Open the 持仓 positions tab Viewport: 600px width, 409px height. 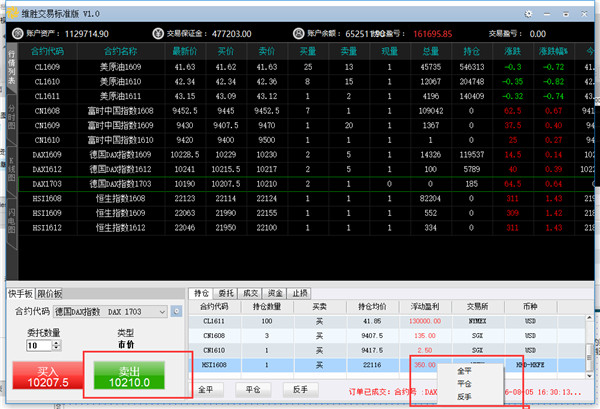click(201, 293)
